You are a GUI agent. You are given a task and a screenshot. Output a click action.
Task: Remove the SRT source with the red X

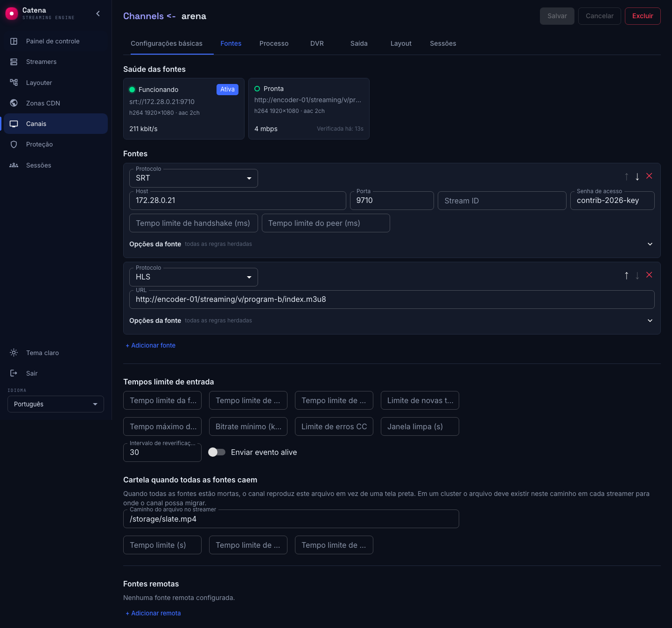point(649,176)
